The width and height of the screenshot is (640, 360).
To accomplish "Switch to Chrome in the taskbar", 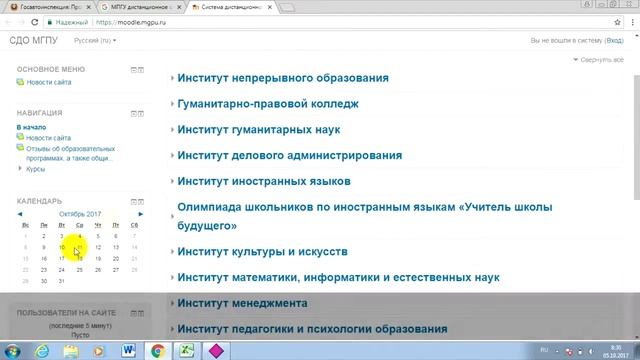I will (x=158, y=351).
